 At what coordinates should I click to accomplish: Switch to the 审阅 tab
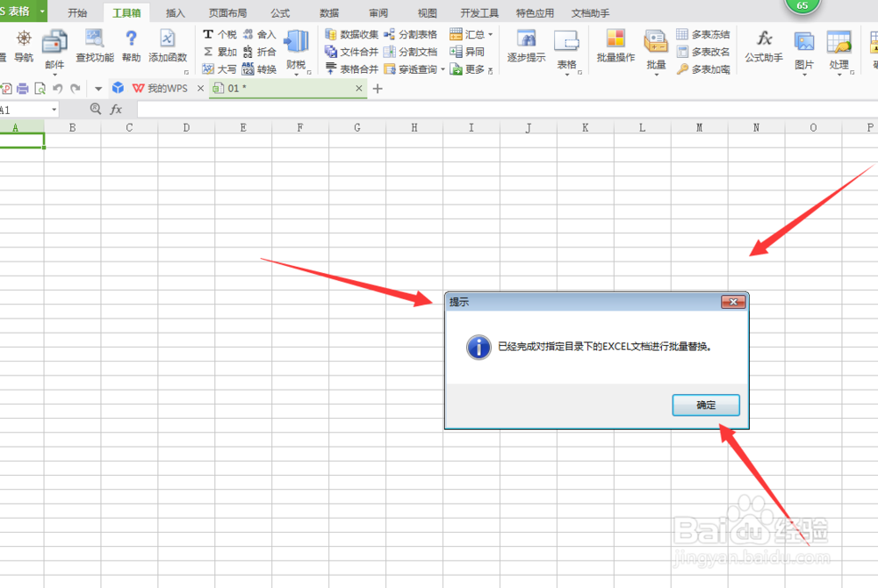378,12
